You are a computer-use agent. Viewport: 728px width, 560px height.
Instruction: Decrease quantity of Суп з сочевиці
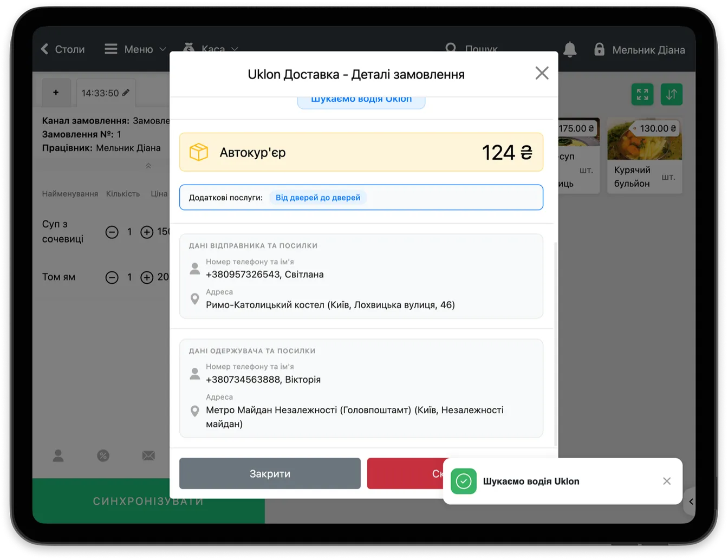coord(112,232)
